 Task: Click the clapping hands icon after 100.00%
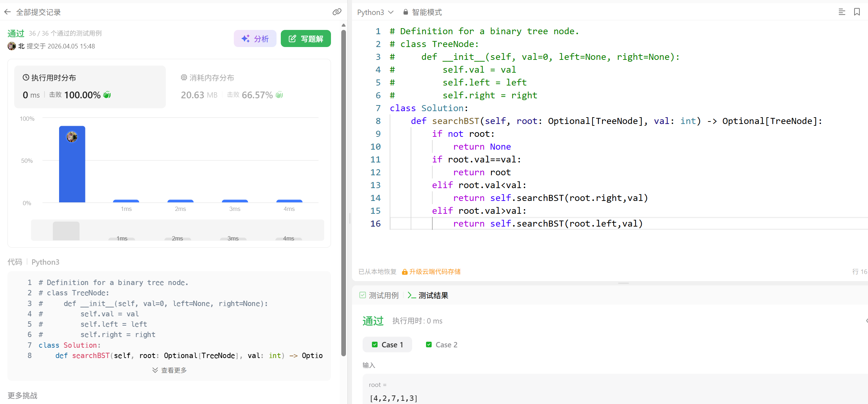pyautogui.click(x=107, y=95)
